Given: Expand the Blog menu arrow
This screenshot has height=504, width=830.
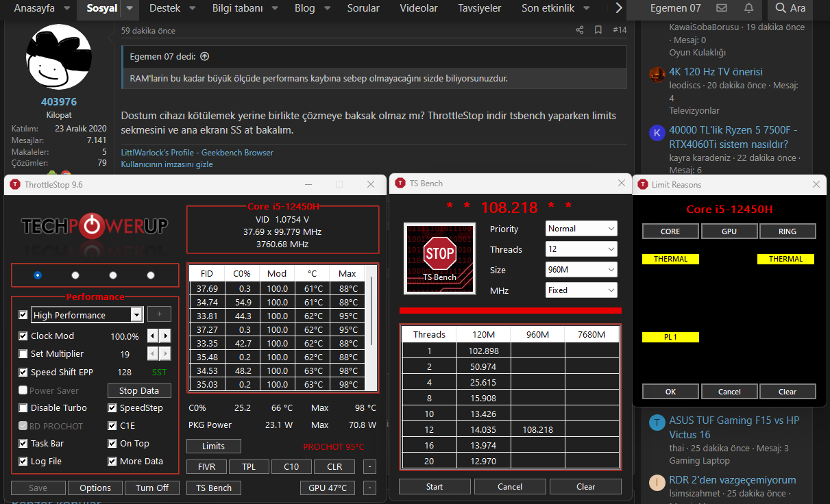Looking at the screenshot, I should point(328,8).
